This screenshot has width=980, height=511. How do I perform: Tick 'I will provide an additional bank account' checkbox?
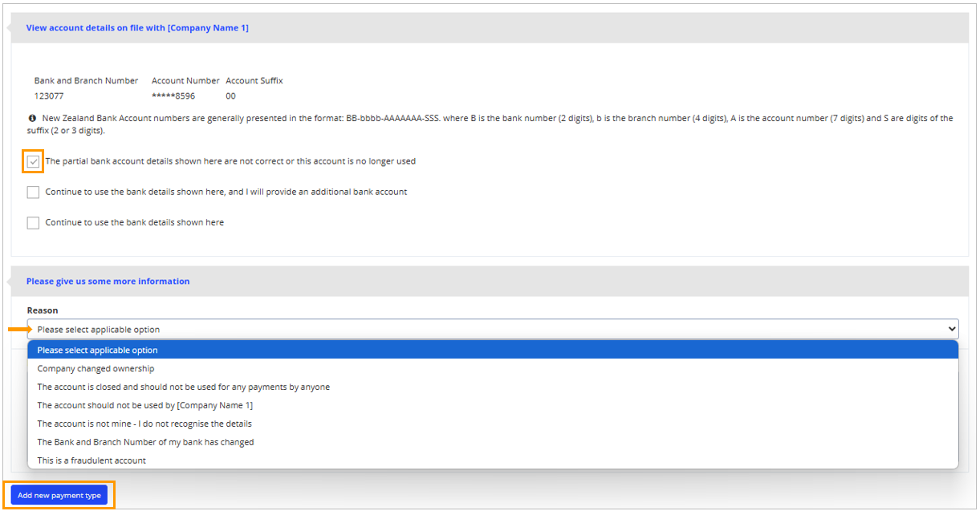pos(33,193)
